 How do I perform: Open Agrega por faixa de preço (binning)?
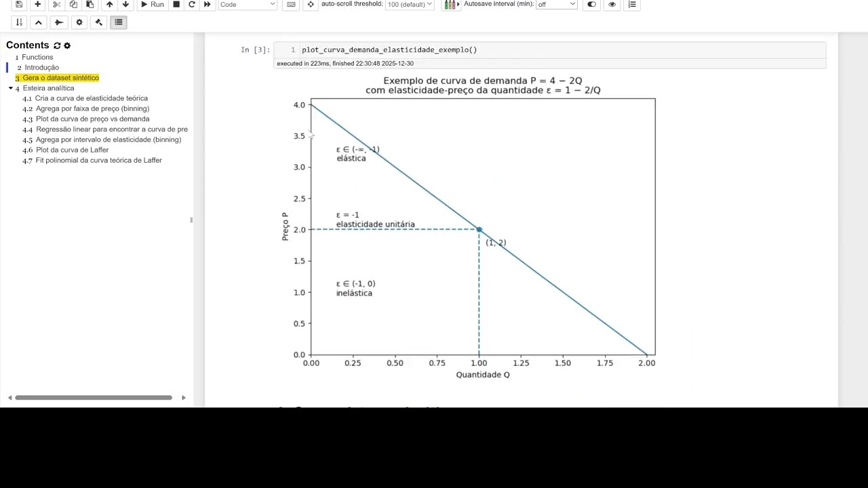point(93,108)
